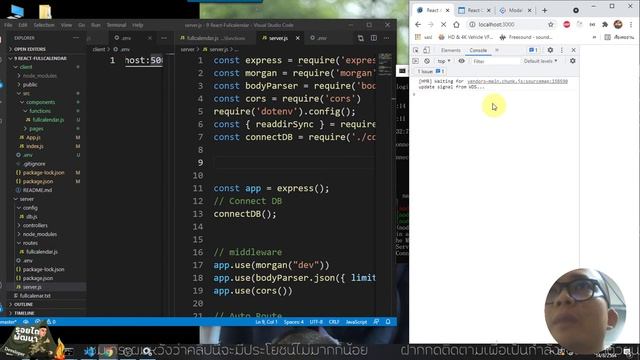Close the server.js editor tab
This screenshot has width=640, height=360.
click(298, 38)
